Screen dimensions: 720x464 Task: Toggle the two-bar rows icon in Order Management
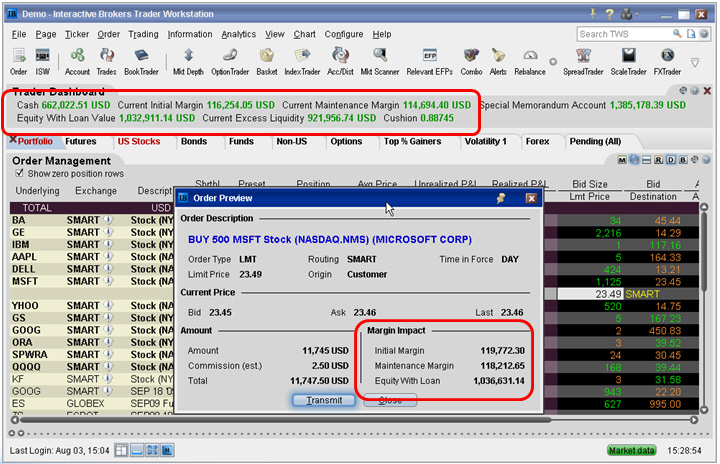click(646, 160)
